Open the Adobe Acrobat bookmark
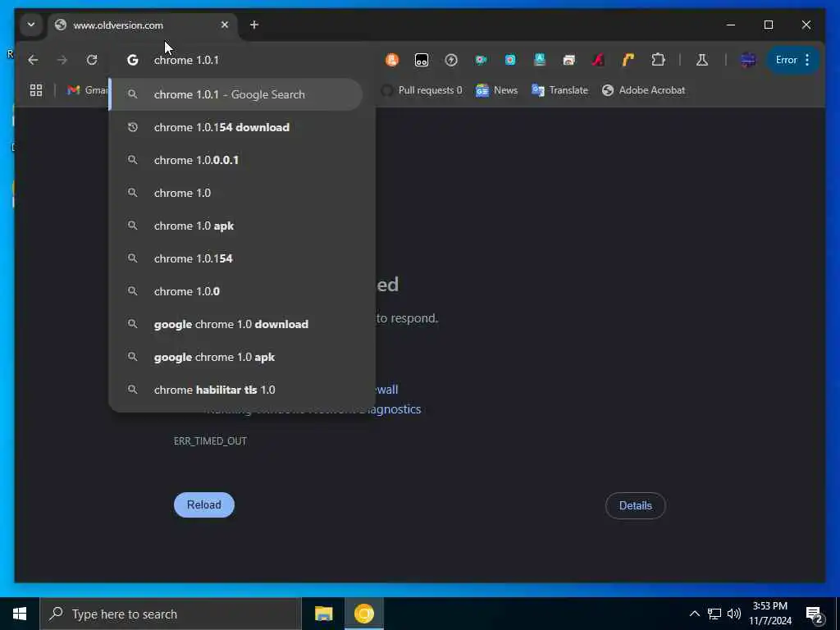This screenshot has width=840, height=630. [643, 90]
